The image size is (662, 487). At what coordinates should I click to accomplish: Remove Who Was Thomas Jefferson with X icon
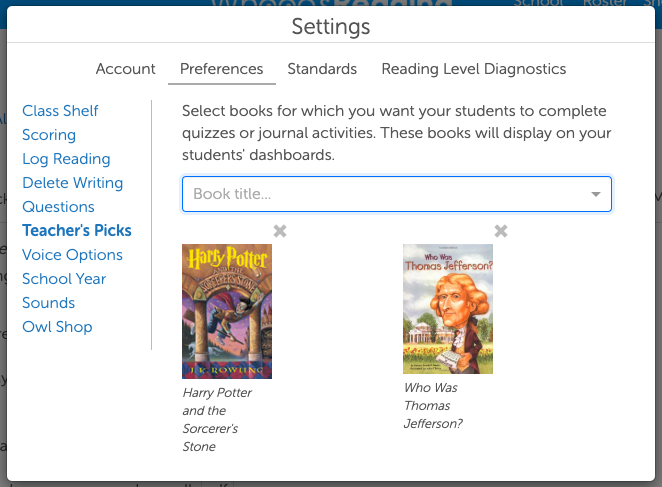[x=501, y=231]
